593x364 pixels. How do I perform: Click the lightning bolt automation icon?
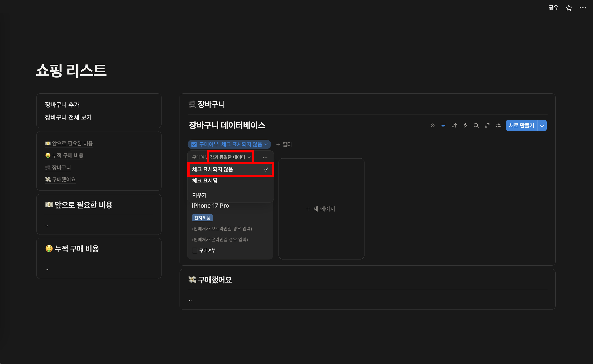click(465, 125)
